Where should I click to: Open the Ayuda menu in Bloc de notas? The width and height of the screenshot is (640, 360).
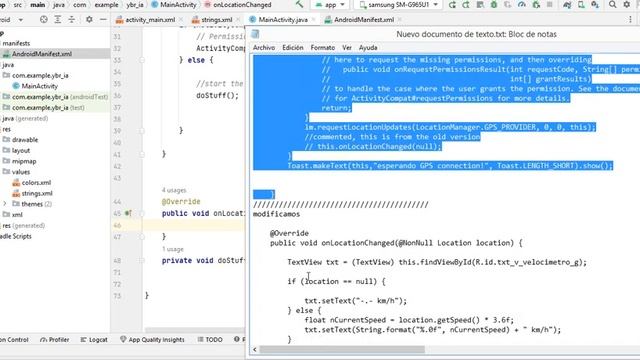368,48
